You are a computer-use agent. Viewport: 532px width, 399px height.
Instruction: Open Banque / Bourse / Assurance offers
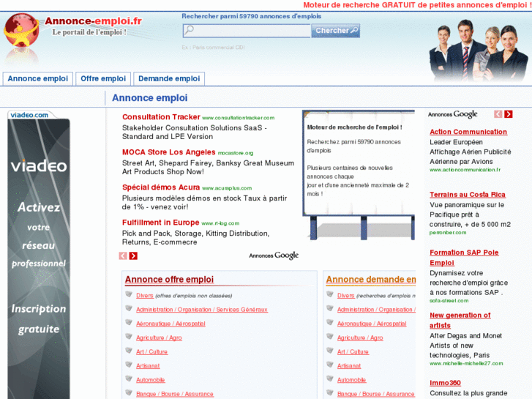175,394
